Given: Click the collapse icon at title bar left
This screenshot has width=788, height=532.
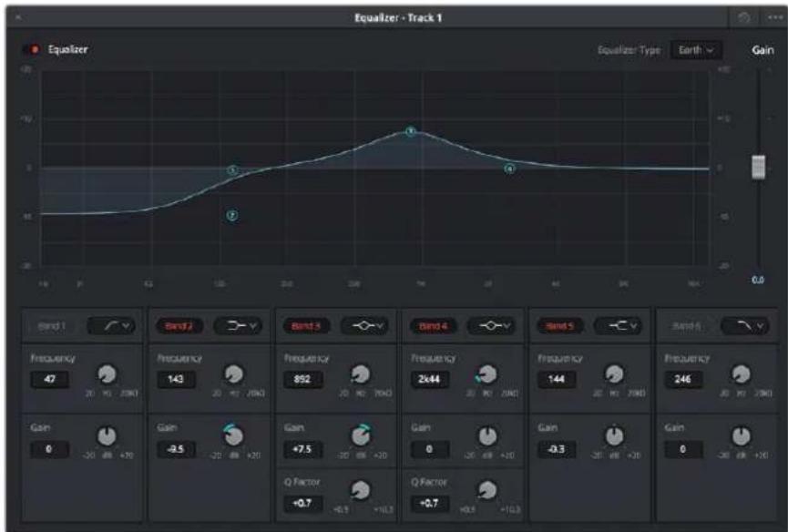Looking at the screenshot, I should pos(18,18).
